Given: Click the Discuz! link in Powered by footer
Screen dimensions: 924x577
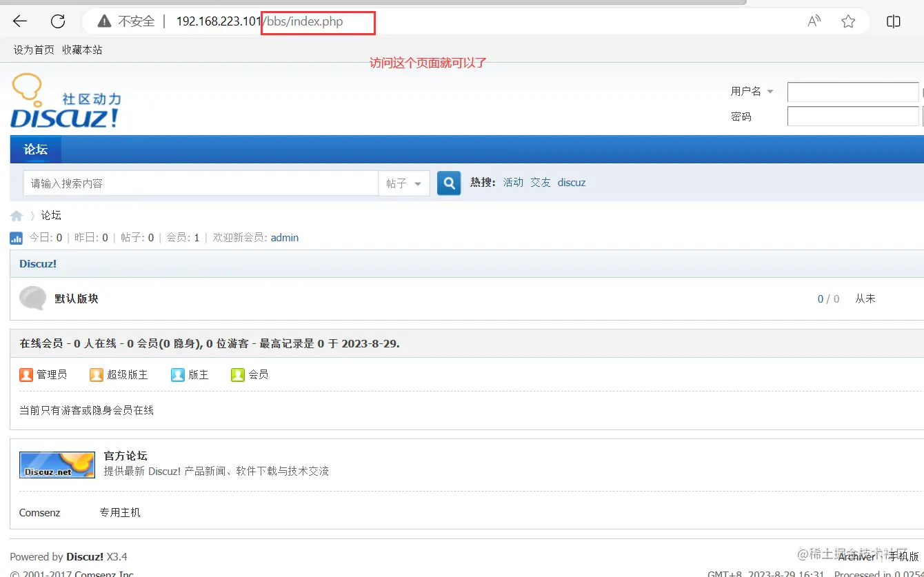Looking at the screenshot, I should [x=85, y=557].
